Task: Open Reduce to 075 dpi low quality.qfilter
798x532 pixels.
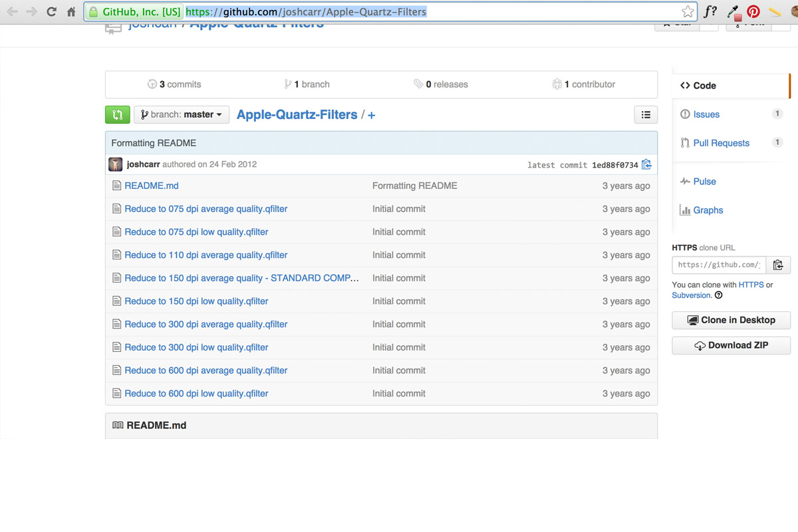Action: (x=196, y=232)
